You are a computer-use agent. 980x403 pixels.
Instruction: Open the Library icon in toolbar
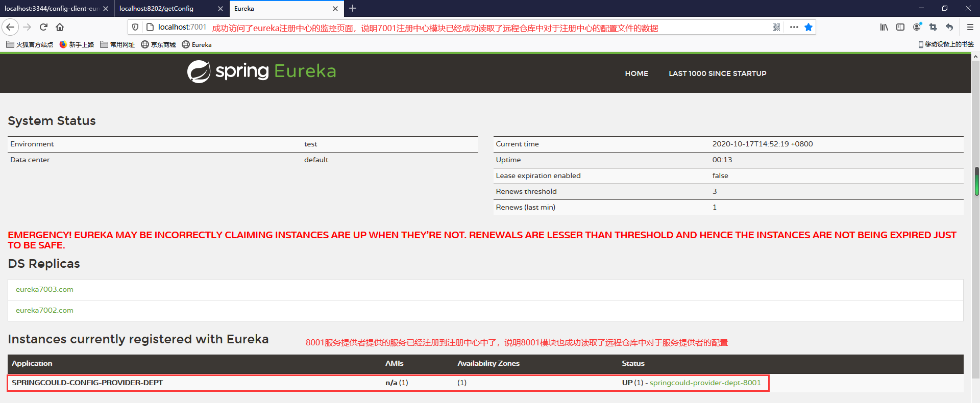coord(884,27)
